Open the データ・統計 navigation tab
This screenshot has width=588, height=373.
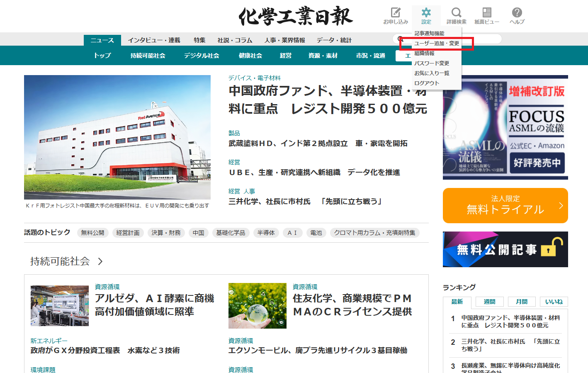pyautogui.click(x=334, y=40)
